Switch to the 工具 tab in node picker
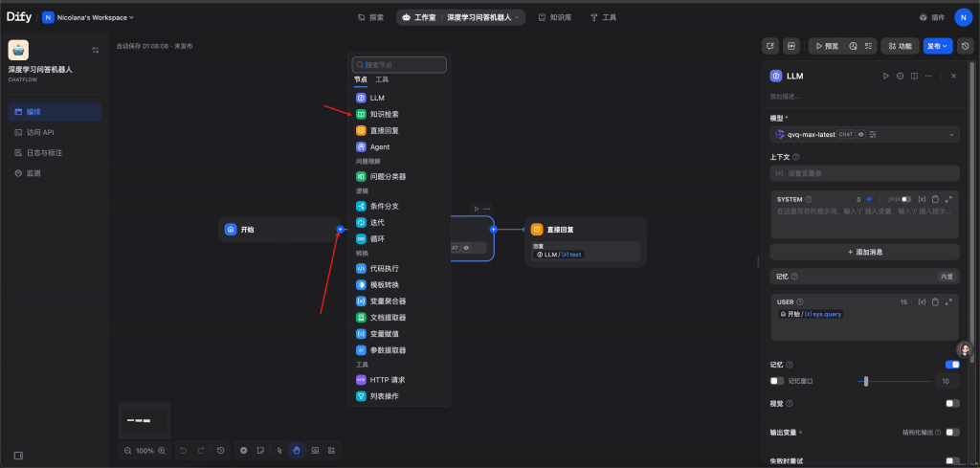Viewport: 980px width, 468px height. (x=382, y=79)
